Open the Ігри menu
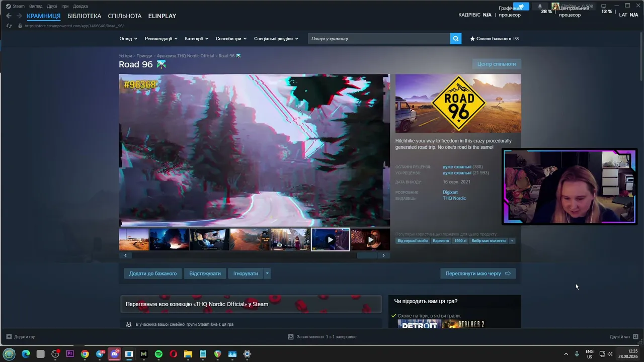This screenshot has height=362, width=644. pyautogui.click(x=65, y=7)
